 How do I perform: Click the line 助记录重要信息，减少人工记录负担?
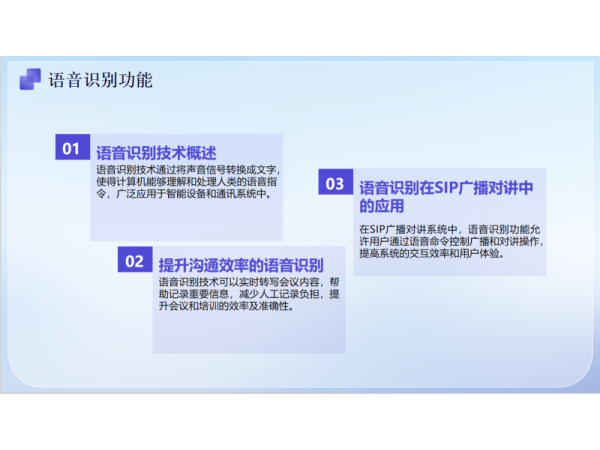tap(248, 295)
